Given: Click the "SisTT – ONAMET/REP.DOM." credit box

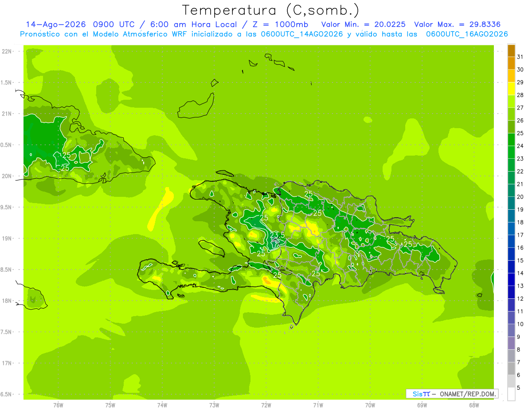Looking at the screenshot, I should (452, 394).
